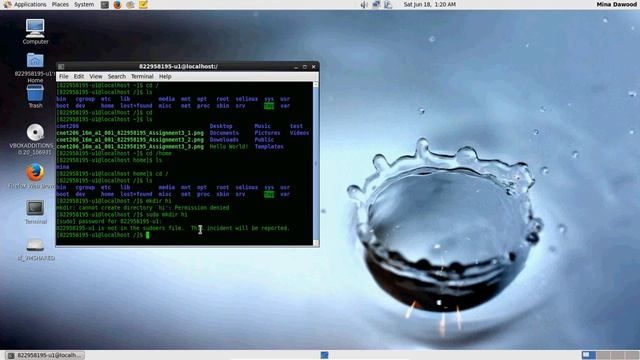Click the clock showing Sat Jun 18

(429, 4)
